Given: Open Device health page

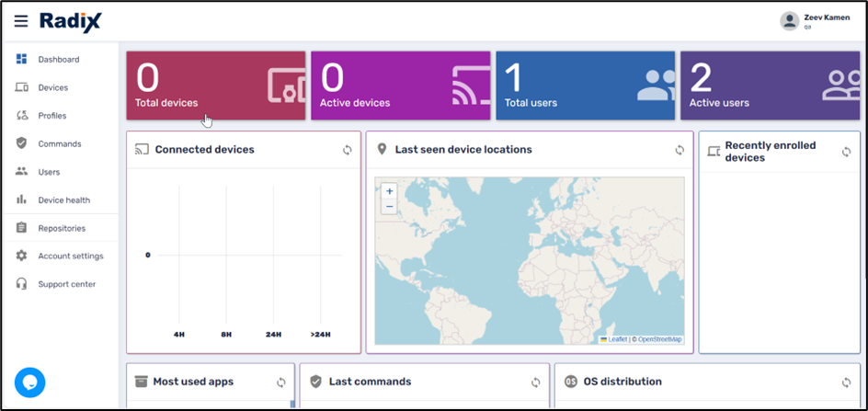Looking at the screenshot, I should point(63,200).
